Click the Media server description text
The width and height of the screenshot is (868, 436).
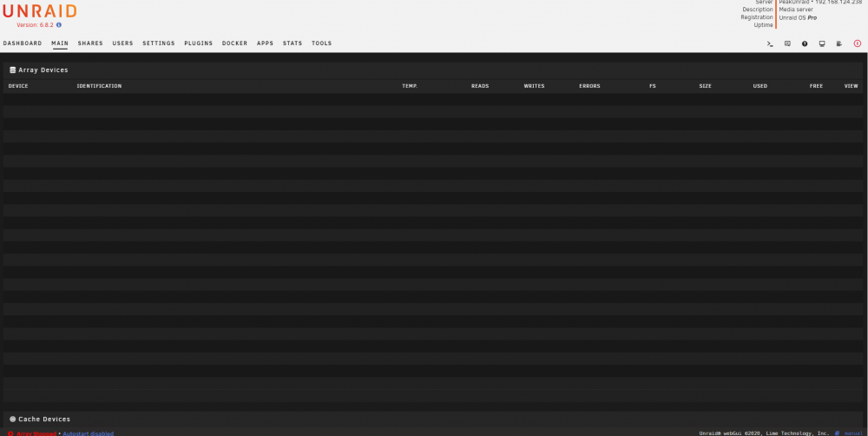796,10
